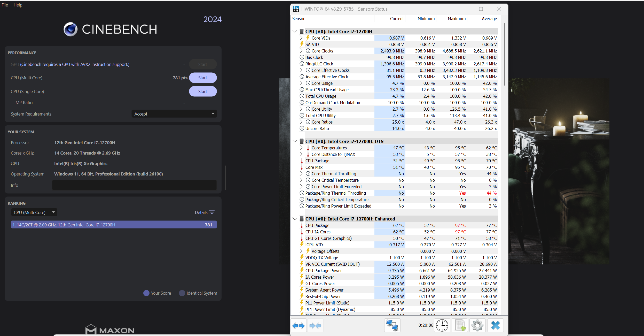Click the HWiNFO expand-layout arrows icon
This screenshot has height=336, width=644.
(299, 325)
